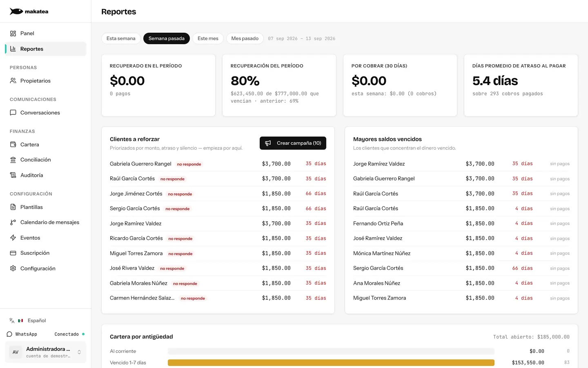This screenshot has width=588, height=368.
Task: Click Total abierto: $185,000.00
Action: pos(531,337)
